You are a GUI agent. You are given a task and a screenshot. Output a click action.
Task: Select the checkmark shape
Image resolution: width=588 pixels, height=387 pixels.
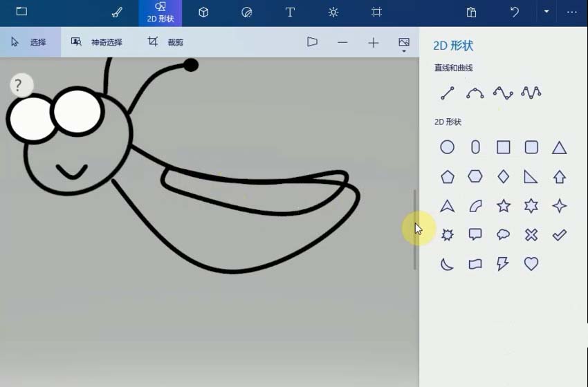point(559,235)
